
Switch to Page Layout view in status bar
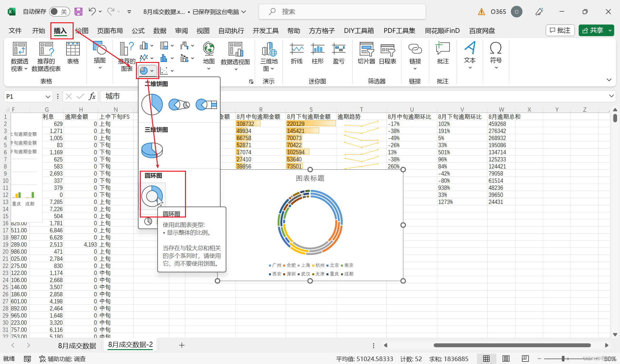506,359
